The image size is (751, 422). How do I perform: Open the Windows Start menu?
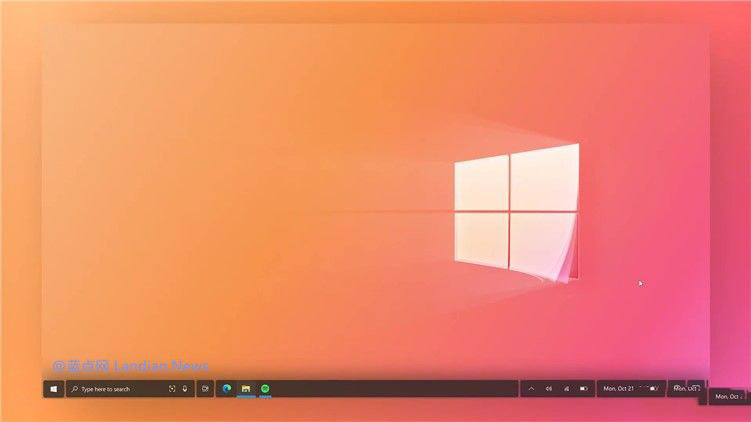[x=54, y=389]
